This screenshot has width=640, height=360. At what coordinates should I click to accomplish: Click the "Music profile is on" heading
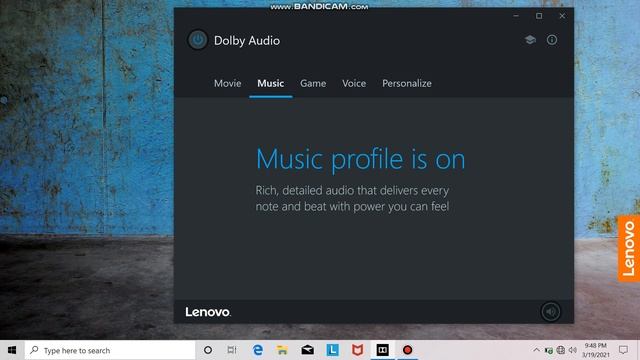360,160
